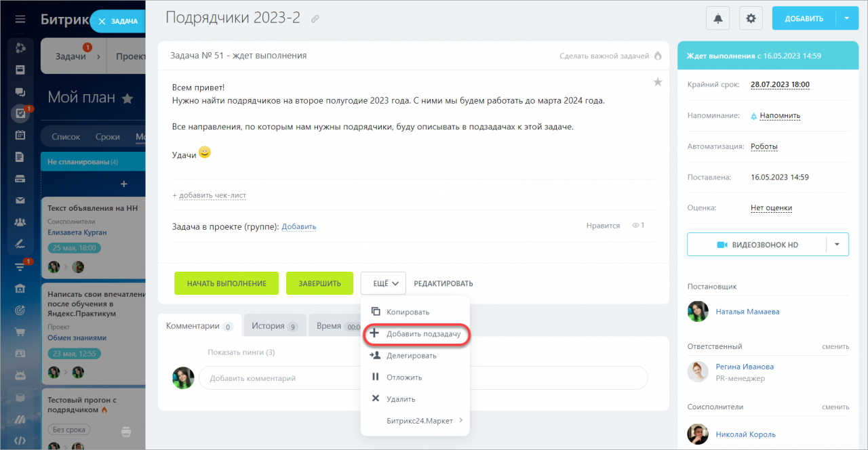The image size is (868, 450).
Task: Open the people group icon in sidebar
Action: [20, 222]
